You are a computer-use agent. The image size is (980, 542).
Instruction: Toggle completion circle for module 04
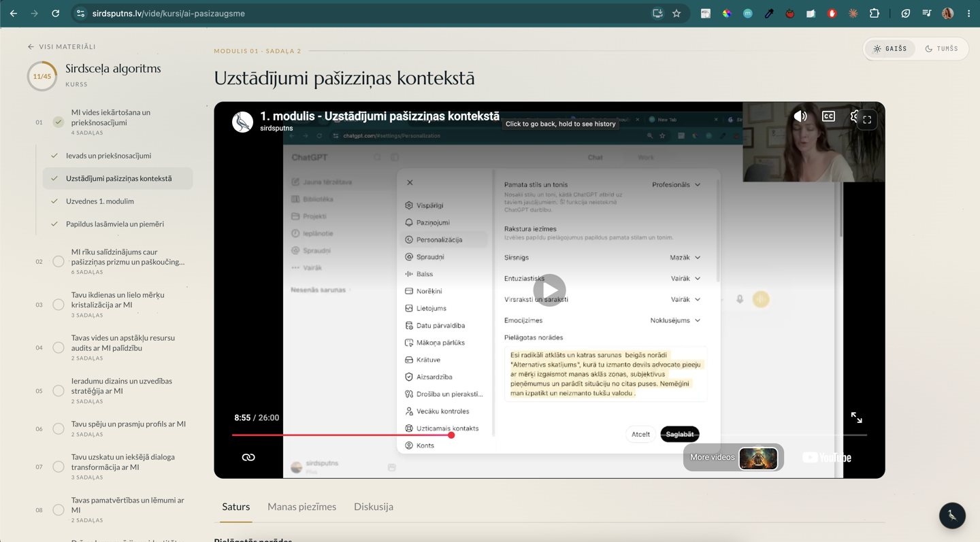coord(59,348)
